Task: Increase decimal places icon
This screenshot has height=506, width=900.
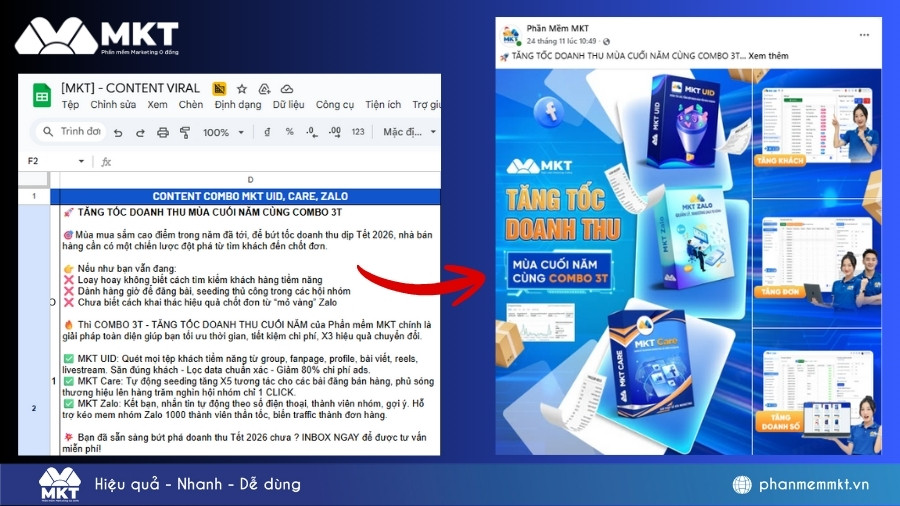Action: pyautogui.click(x=335, y=132)
